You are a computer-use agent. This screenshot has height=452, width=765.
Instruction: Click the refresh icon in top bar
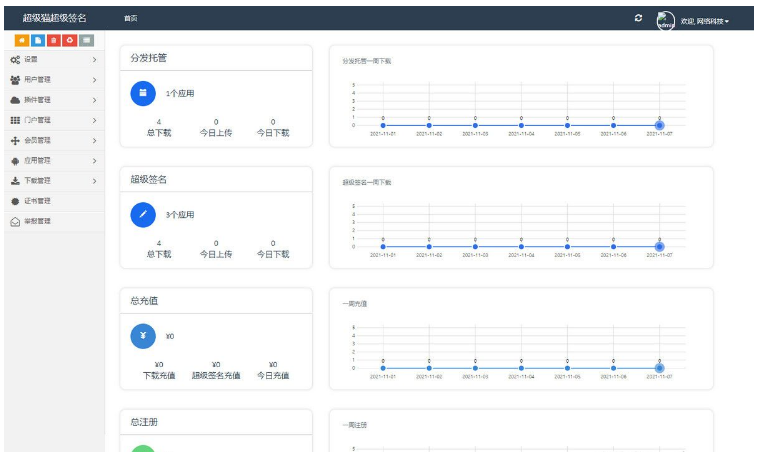639,19
